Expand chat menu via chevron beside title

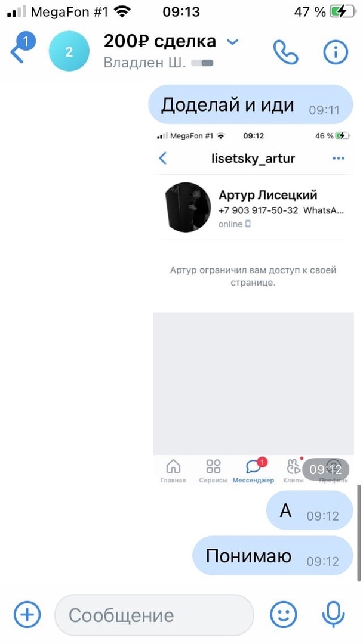[233, 42]
